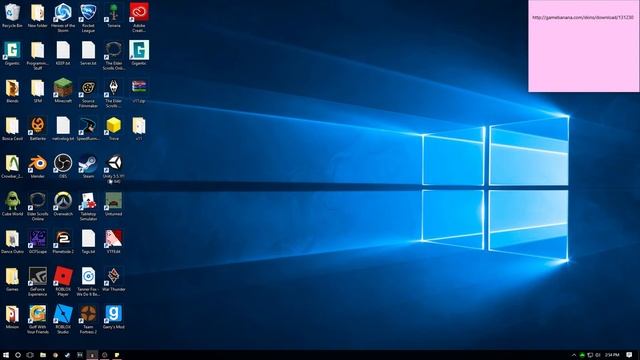Launch Minecraft from the desktop
Viewport: 640px width, 360px height.
coord(63,91)
